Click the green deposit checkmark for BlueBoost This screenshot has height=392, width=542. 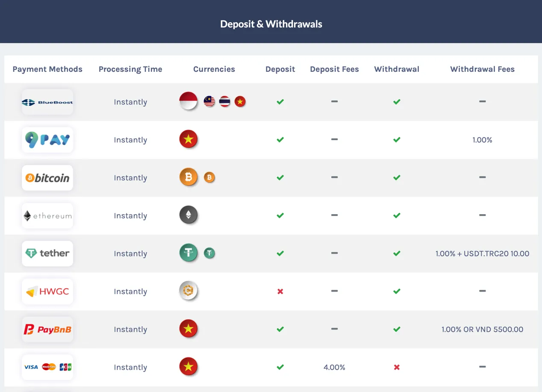pos(280,102)
